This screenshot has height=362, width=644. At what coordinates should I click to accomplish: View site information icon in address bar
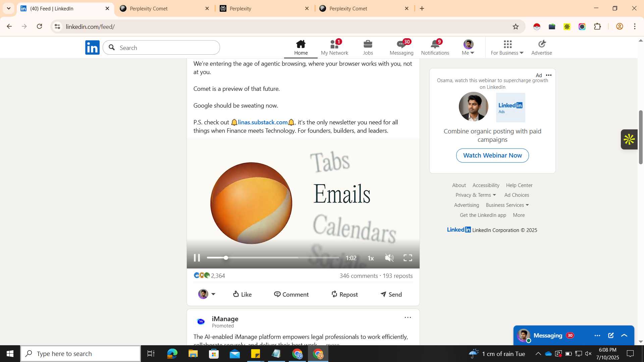click(x=58, y=26)
